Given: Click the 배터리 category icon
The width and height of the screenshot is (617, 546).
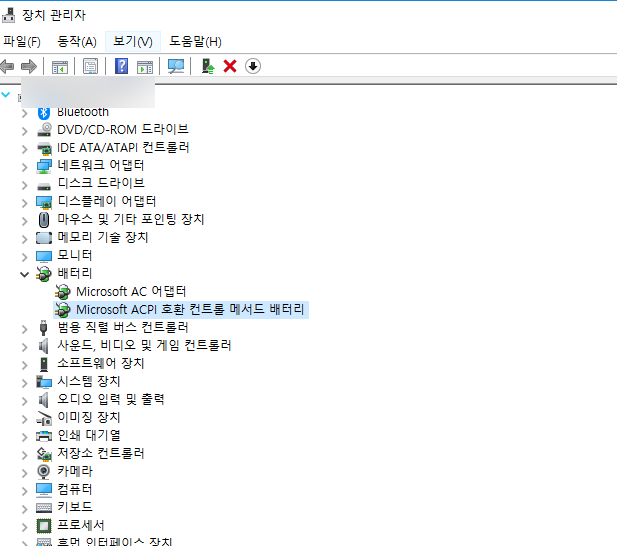Looking at the screenshot, I should 44,274.
